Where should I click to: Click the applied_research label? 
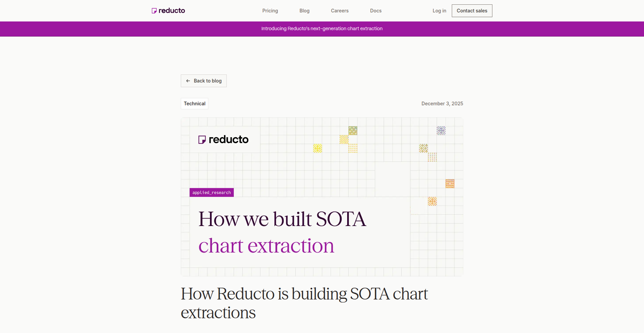click(212, 192)
